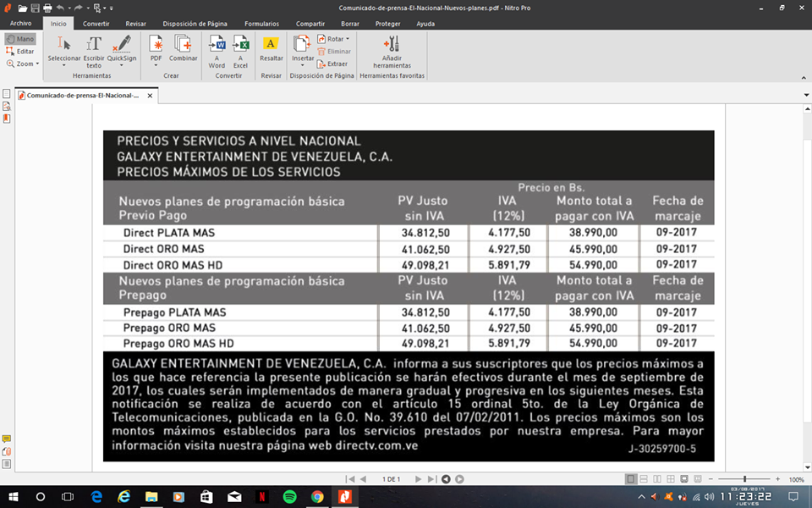Click the Editar button
Viewport: 812px width, 508px height.
21,52
